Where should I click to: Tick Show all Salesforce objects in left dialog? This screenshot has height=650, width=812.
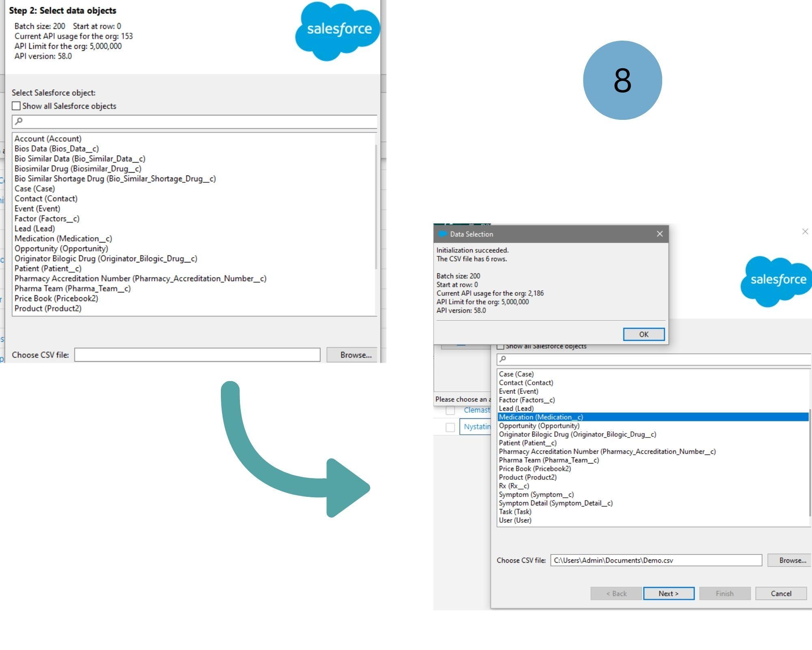click(x=16, y=106)
